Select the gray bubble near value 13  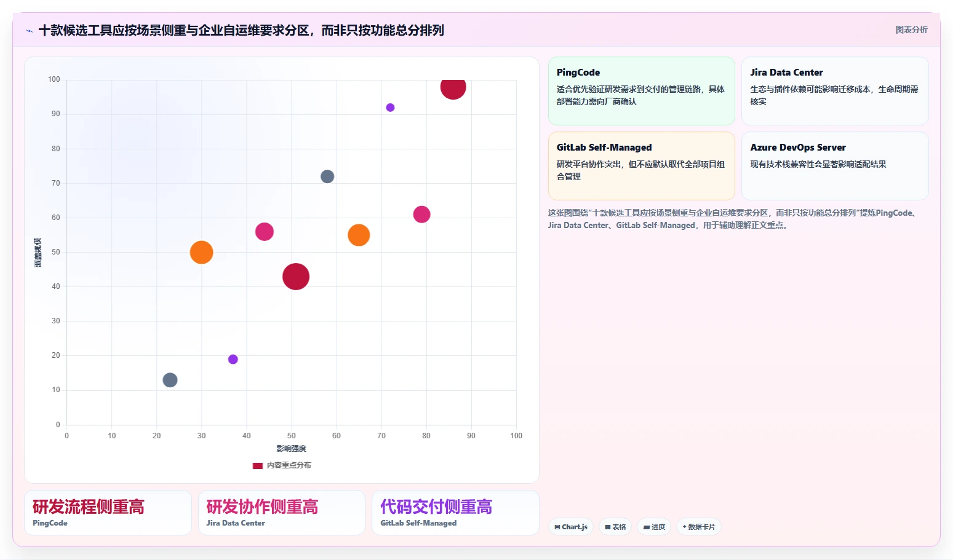click(170, 380)
